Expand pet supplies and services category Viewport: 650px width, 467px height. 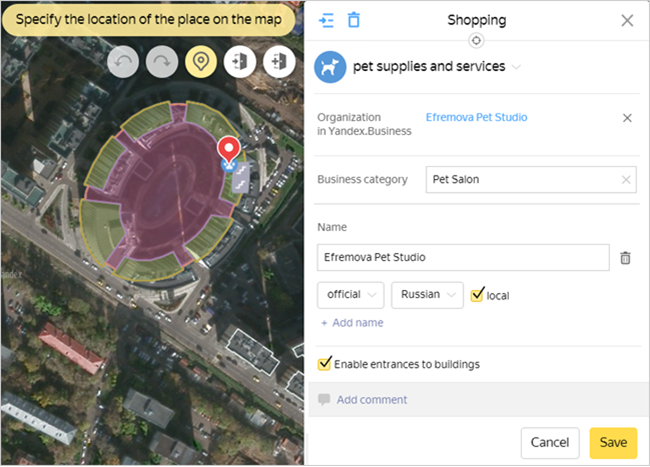coord(516,67)
